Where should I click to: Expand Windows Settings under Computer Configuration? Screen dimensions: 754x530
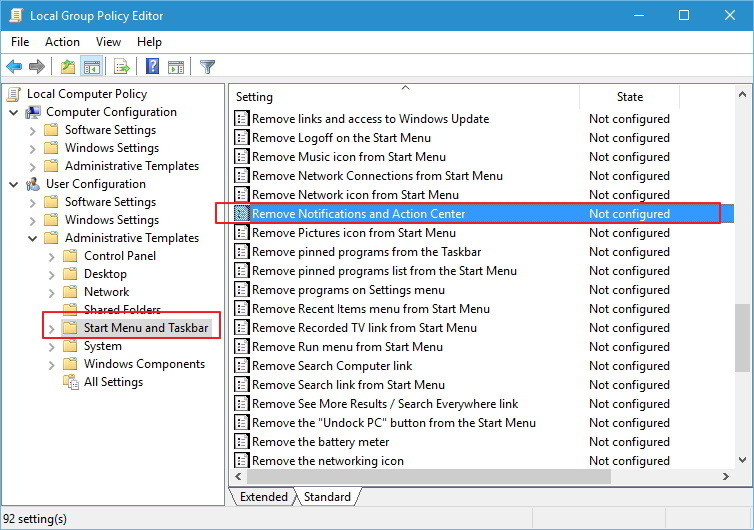(32, 149)
